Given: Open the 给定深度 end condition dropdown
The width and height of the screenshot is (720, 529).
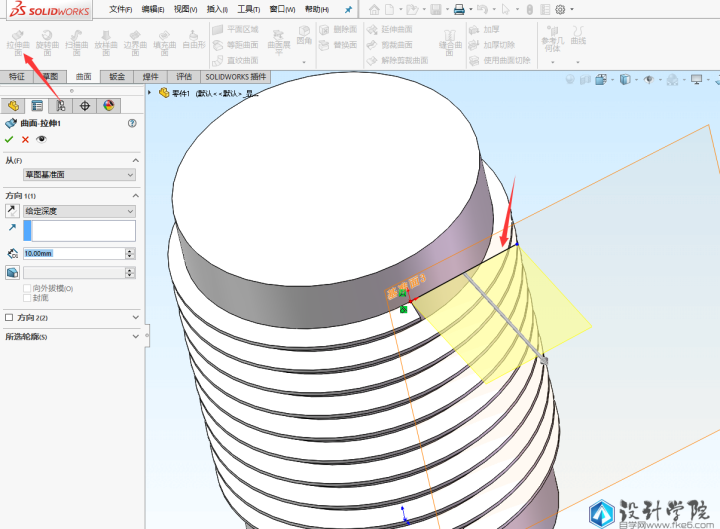Looking at the screenshot, I should click(x=80, y=211).
